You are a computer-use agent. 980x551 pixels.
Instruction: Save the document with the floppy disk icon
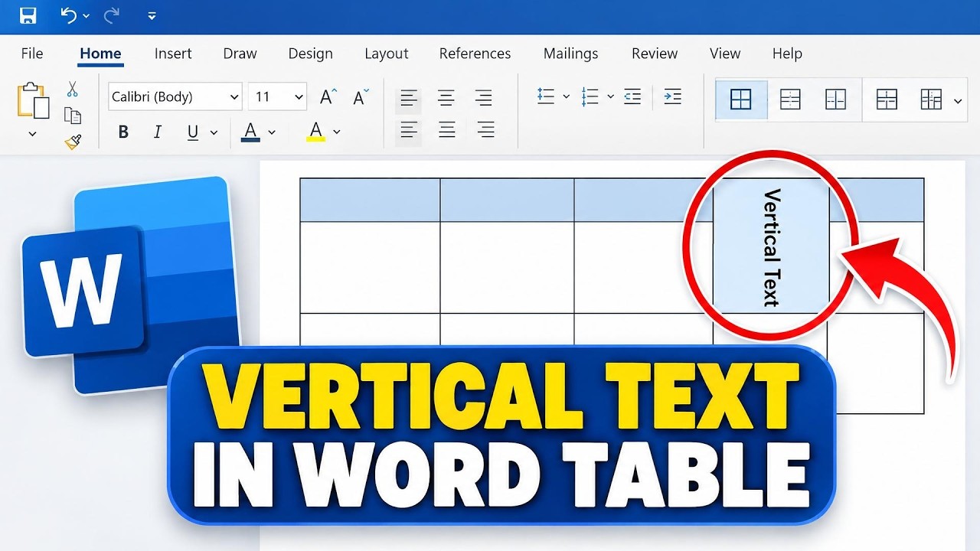[28, 15]
